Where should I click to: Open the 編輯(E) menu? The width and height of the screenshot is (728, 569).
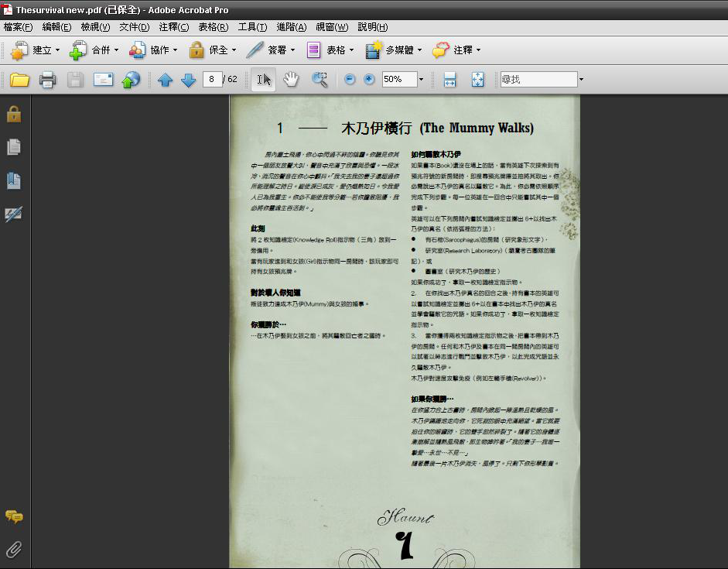tap(56, 27)
